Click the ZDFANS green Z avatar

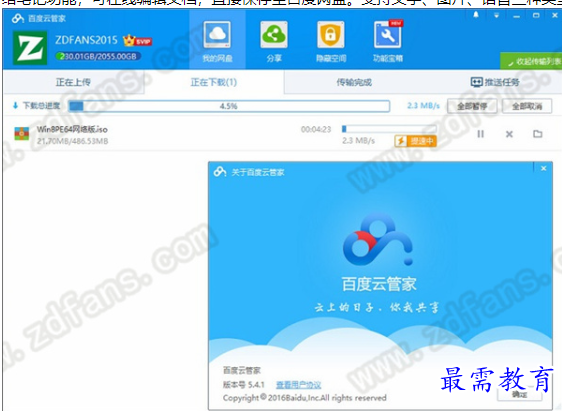[x=30, y=48]
